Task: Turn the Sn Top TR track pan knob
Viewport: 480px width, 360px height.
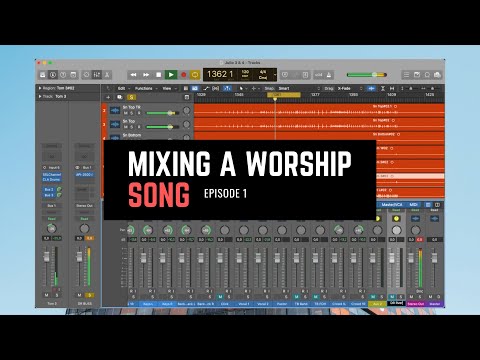Action: [187, 110]
